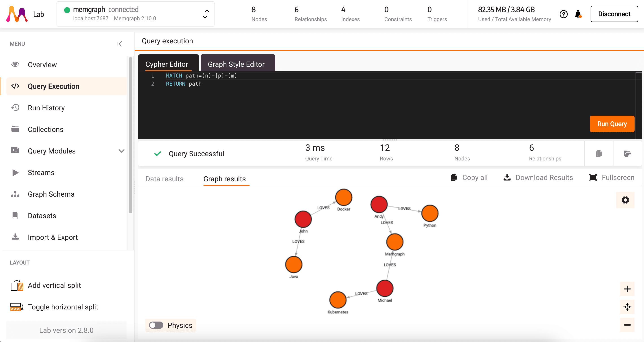Switch to the Data results tab

tap(164, 179)
